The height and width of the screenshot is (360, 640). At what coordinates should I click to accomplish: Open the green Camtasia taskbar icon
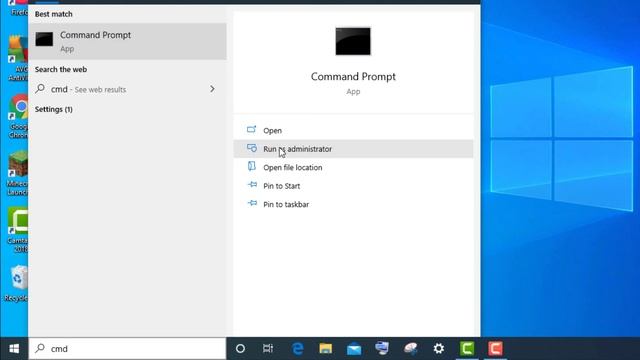point(467,349)
